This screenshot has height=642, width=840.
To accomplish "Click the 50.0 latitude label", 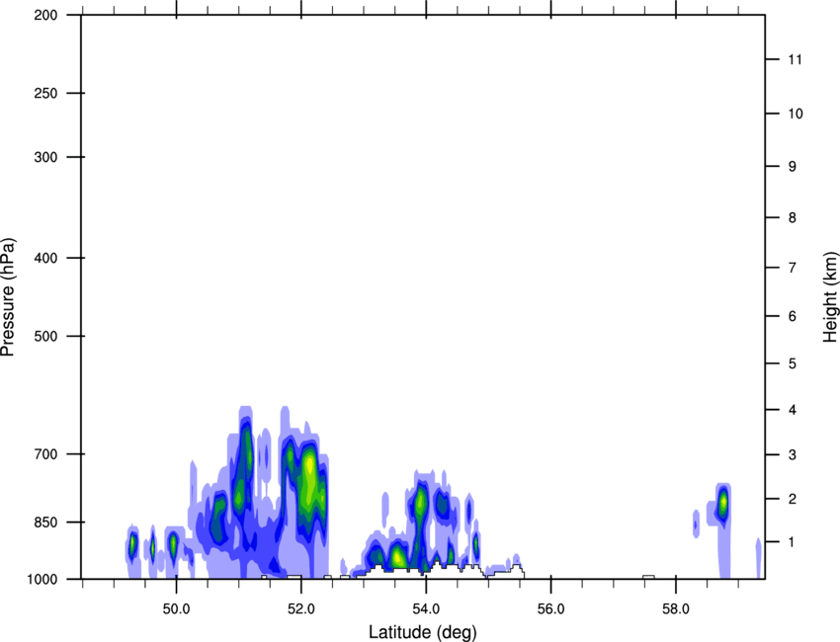I will point(176,609).
